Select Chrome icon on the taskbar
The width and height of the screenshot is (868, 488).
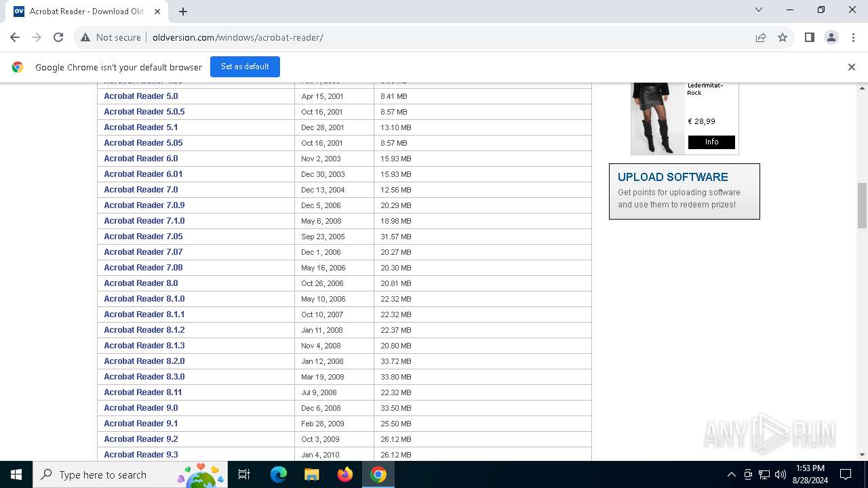[x=378, y=474]
